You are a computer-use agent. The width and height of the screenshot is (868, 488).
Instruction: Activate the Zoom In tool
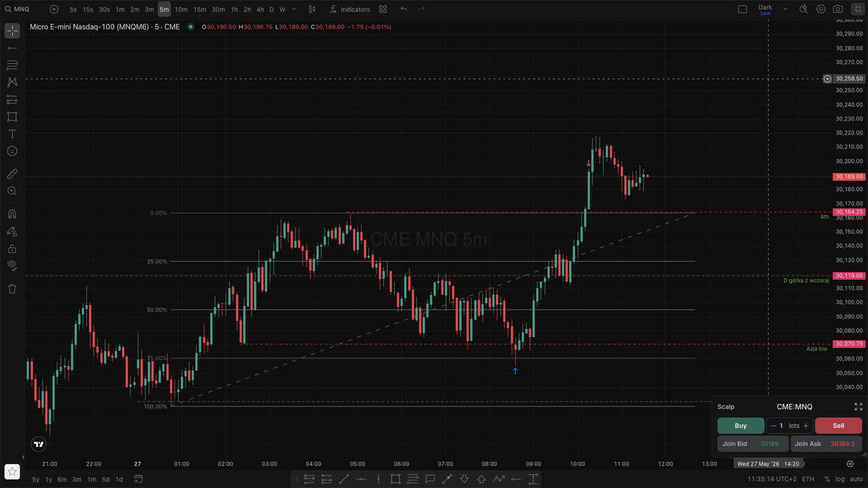pos(12,191)
